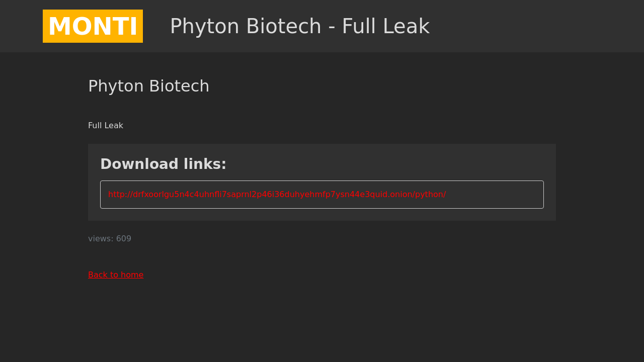The width and height of the screenshot is (644, 362).
Task: Click the orange MONTI logo
Action: [93, 26]
